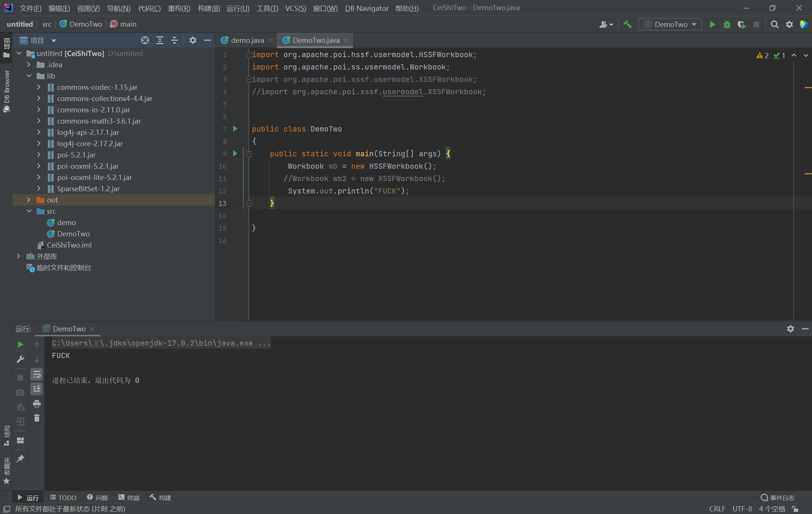Toggle fold marker on main method line
Screen dimensions: 812x514
pyautogui.click(x=249, y=154)
